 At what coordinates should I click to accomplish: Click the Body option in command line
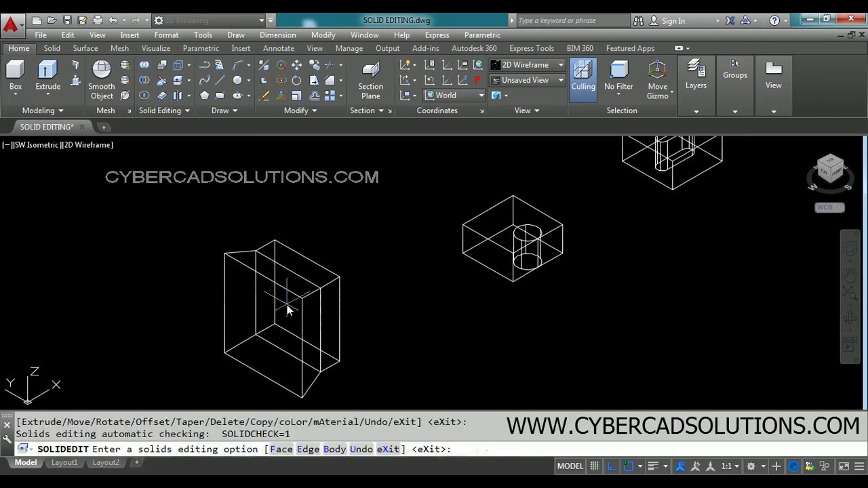[x=334, y=449]
